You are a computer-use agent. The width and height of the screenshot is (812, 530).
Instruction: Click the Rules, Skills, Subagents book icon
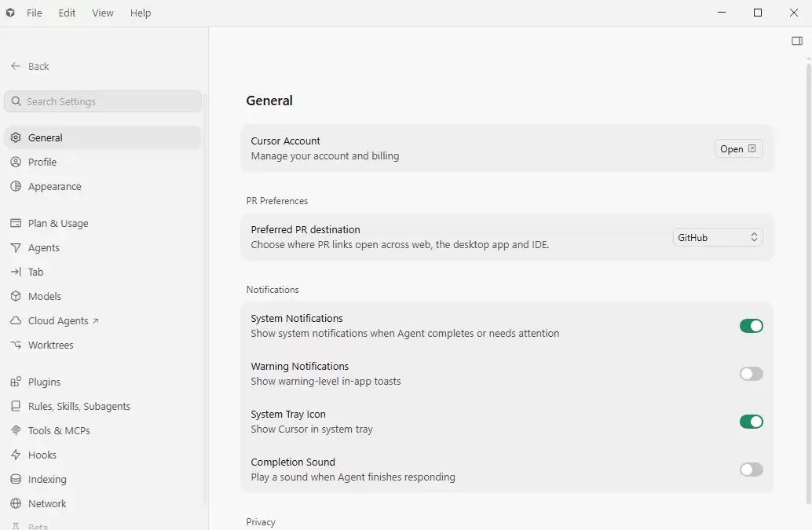pyautogui.click(x=16, y=406)
